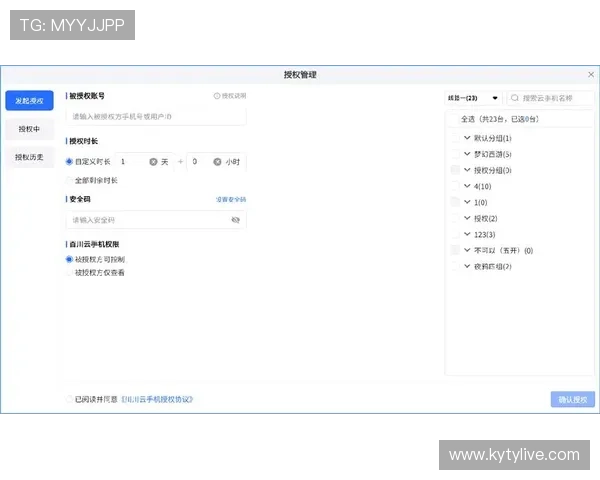
Task: Choose 被授权方仅查看 permission
Action: coord(69,273)
